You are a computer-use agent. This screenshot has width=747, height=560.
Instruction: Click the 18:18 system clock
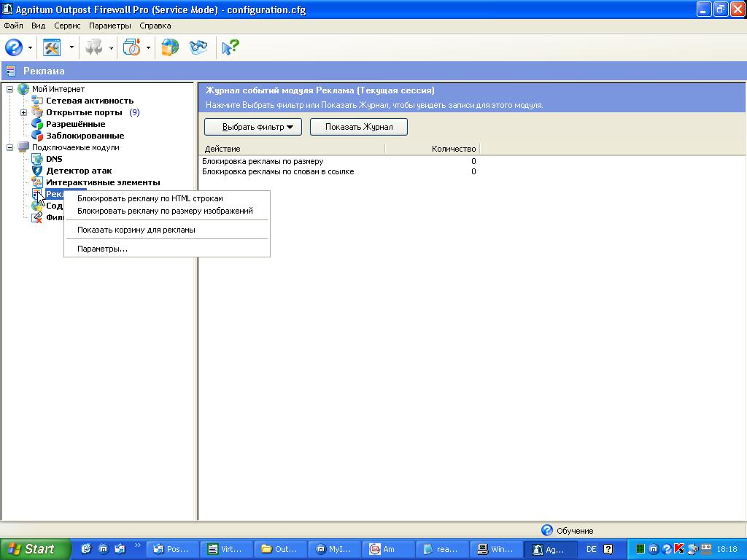[727, 549]
